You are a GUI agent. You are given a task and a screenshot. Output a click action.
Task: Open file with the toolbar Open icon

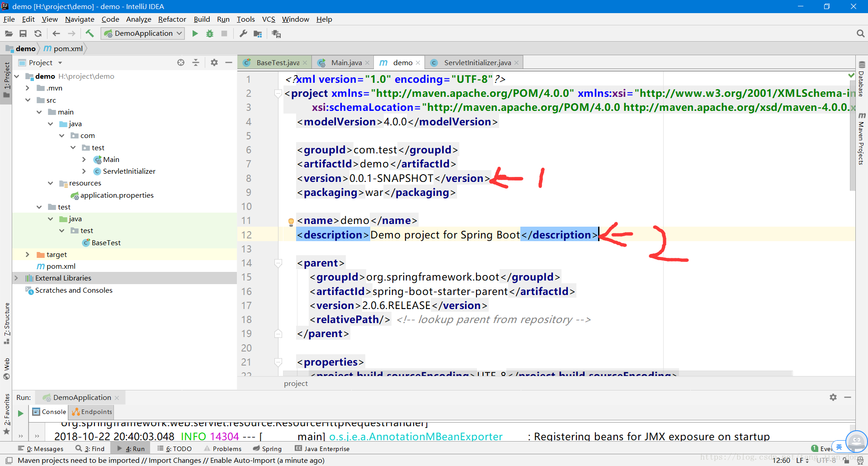[x=9, y=33]
